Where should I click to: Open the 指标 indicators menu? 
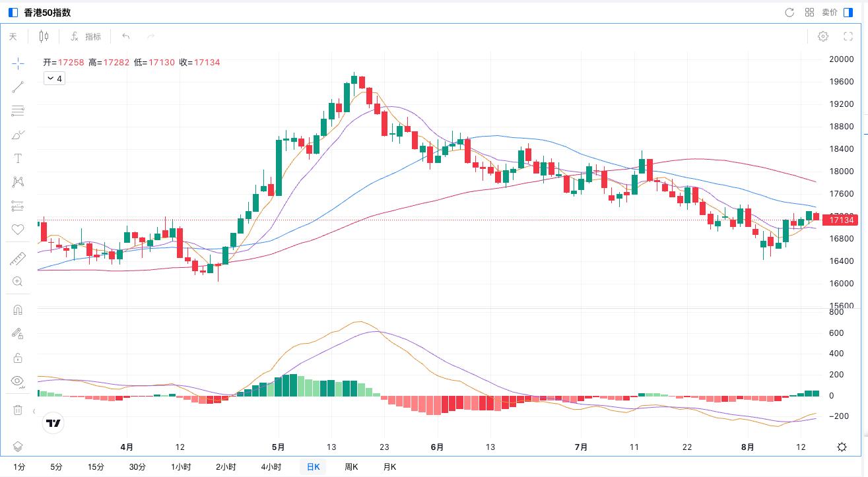[86, 37]
